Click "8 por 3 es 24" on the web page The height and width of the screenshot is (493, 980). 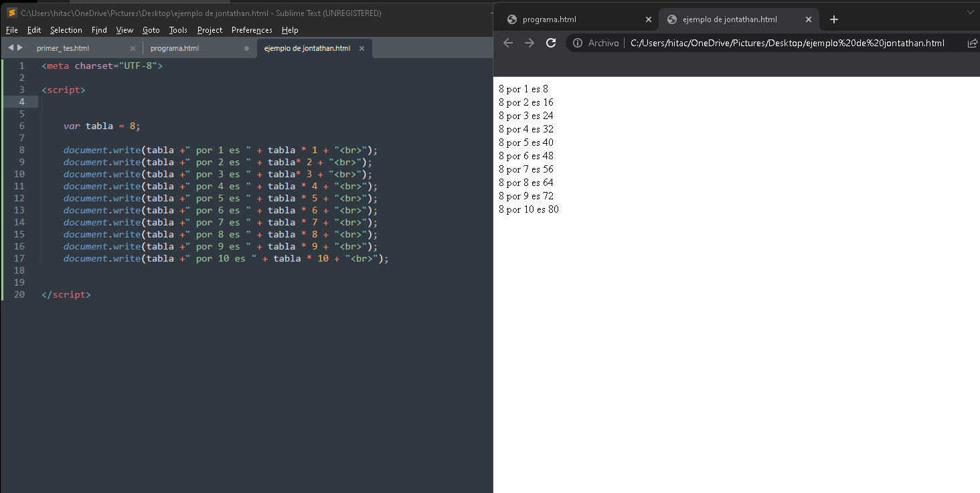526,116
